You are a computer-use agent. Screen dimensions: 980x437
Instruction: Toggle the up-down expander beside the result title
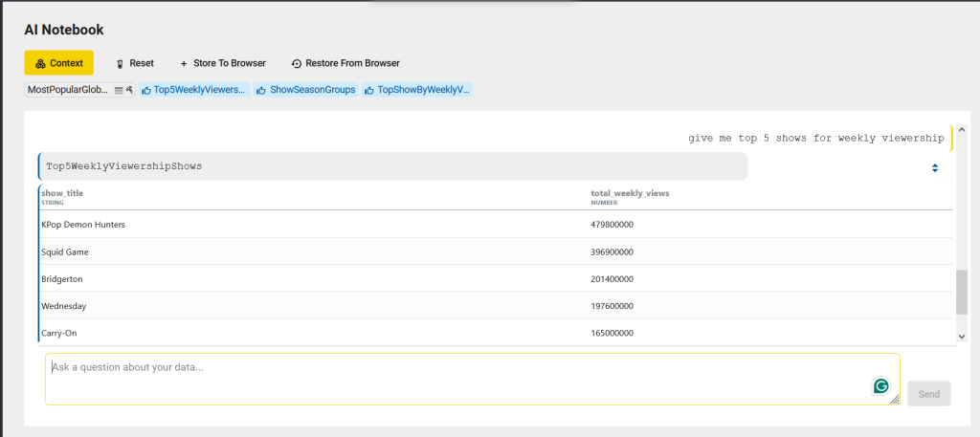click(x=934, y=168)
